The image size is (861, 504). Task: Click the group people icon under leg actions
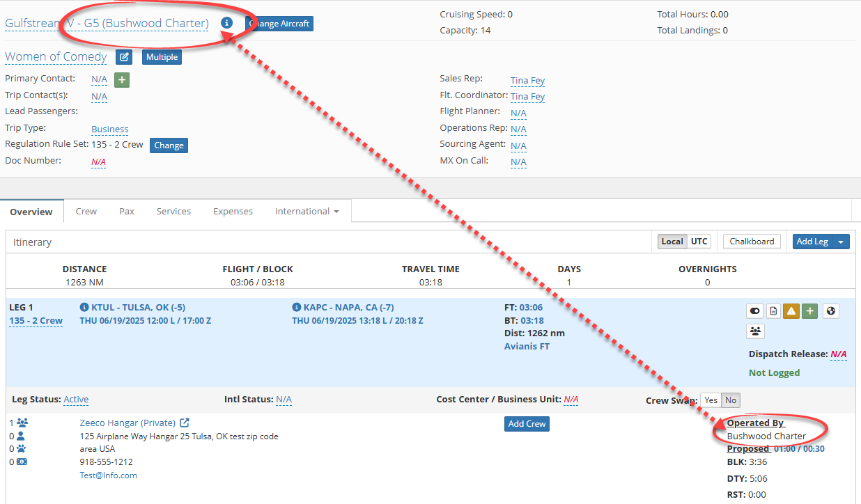click(x=754, y=331)
